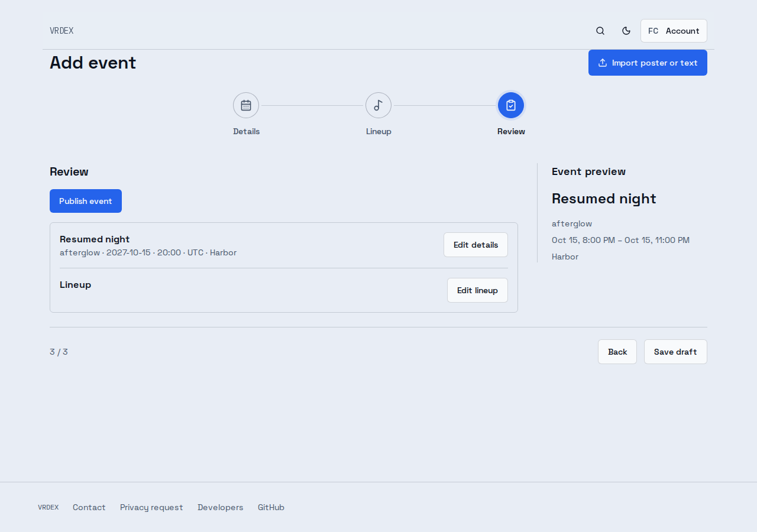Save the event as draft

pyautogui.click(x=675, y=352)
